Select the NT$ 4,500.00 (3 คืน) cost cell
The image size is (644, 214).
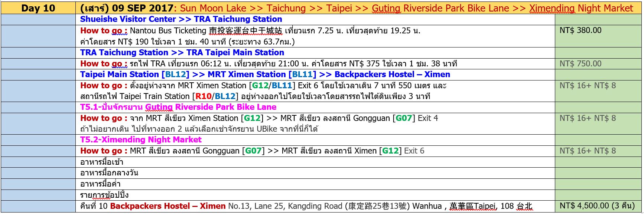pyautogui.click(x=598, y=206)
